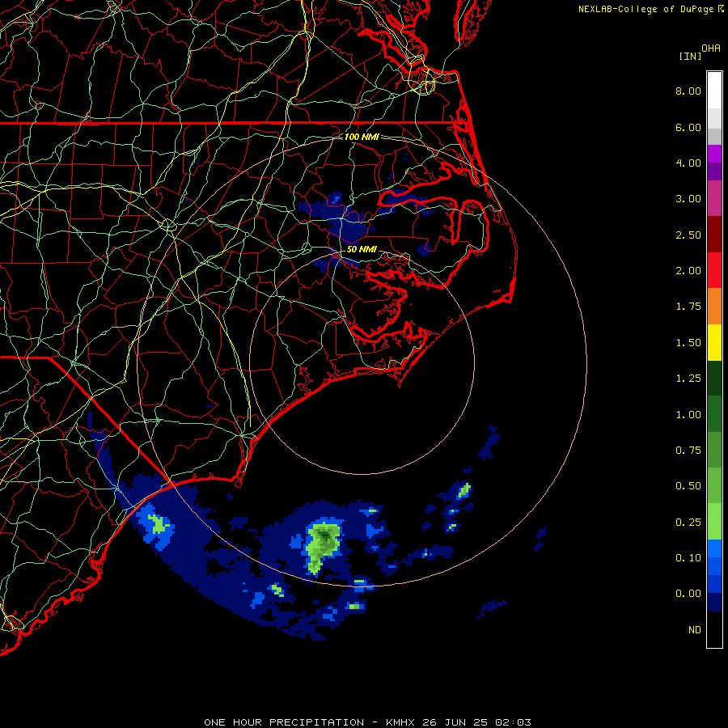The height and width of the screenshot is (728, 728).
Task: Click the dark red color scale swatch
Action: click(x=714, y=235)
